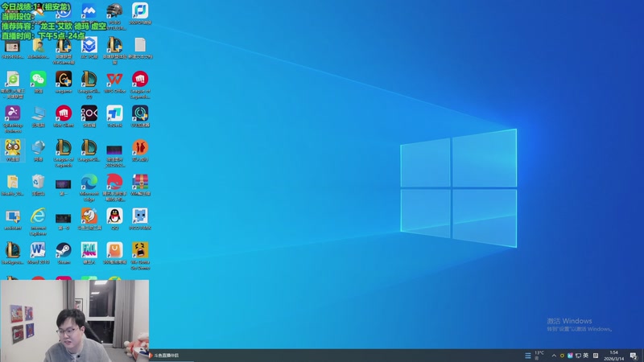
Task: Open the 360 orange shopping bag icon
Action: tap(114, 250)
